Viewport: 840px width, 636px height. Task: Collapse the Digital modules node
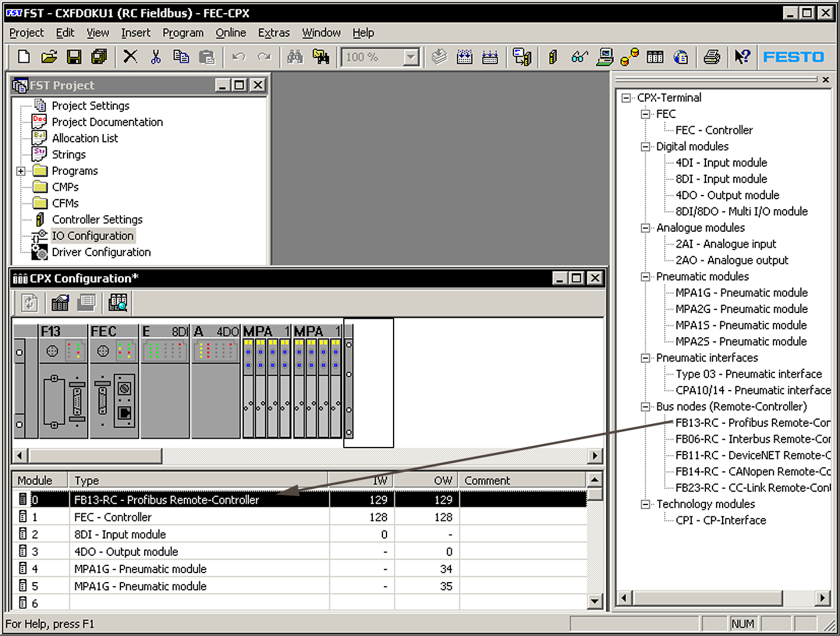(x=646, y=146)
